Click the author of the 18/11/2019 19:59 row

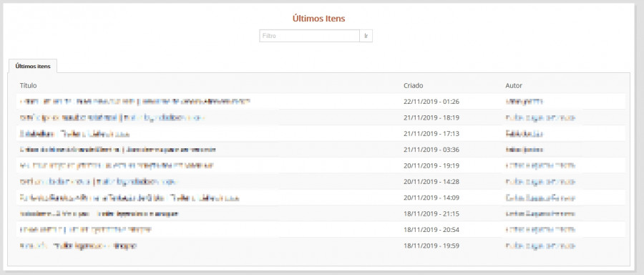tap(540, 246)
